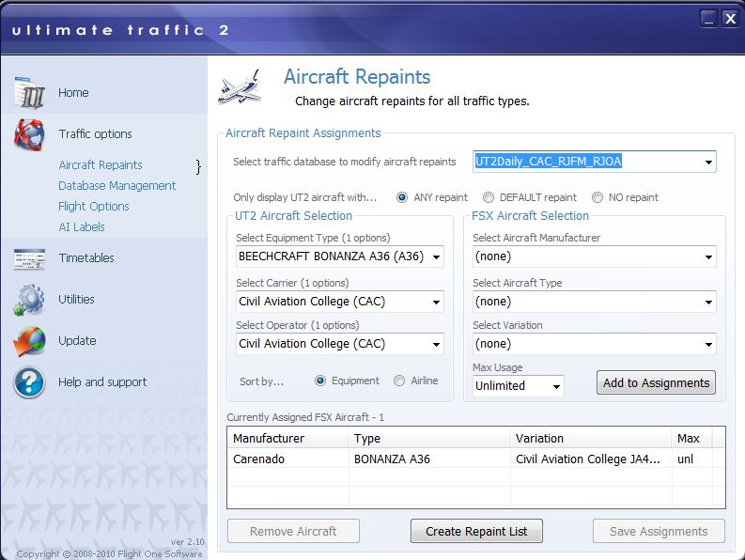The height and width of the screenshot is (560, 745).
Task: Open the Aircraft Repaints submenu link
Action: coord(101,165)
